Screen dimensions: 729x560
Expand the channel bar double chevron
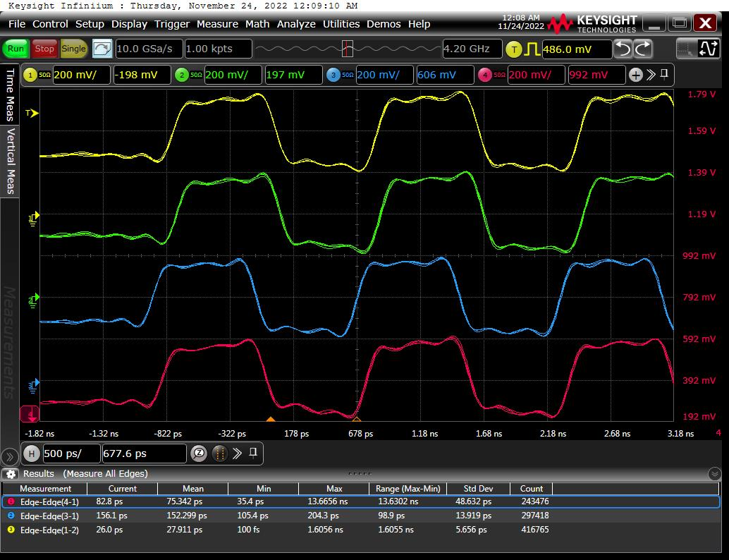coord(651,75)
